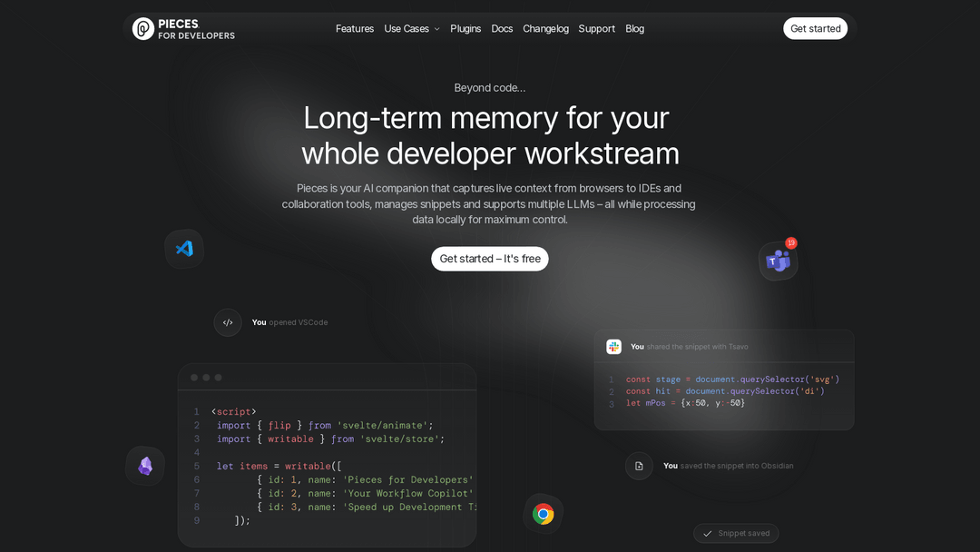This screenshot has height=552, width=980.
Task: Click the Obsidian crystal icon
Action: pyautogui.click(x=145, y=466)
